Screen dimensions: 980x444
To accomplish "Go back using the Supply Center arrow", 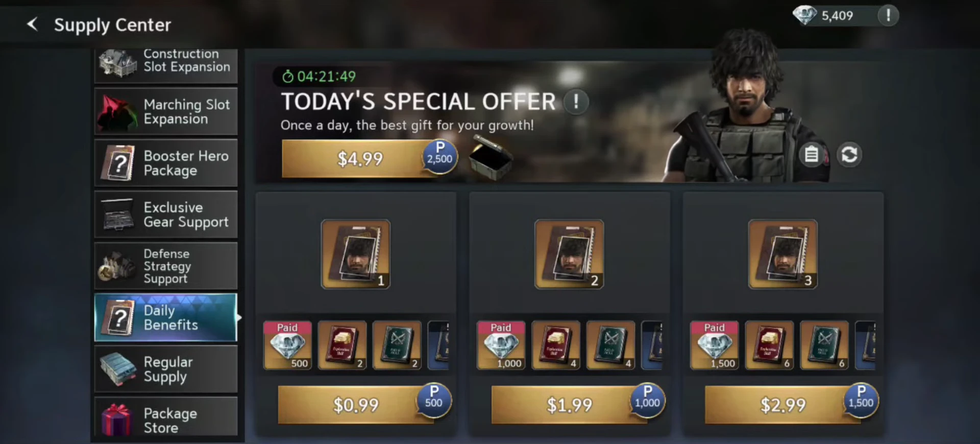I will coord(32,24).
